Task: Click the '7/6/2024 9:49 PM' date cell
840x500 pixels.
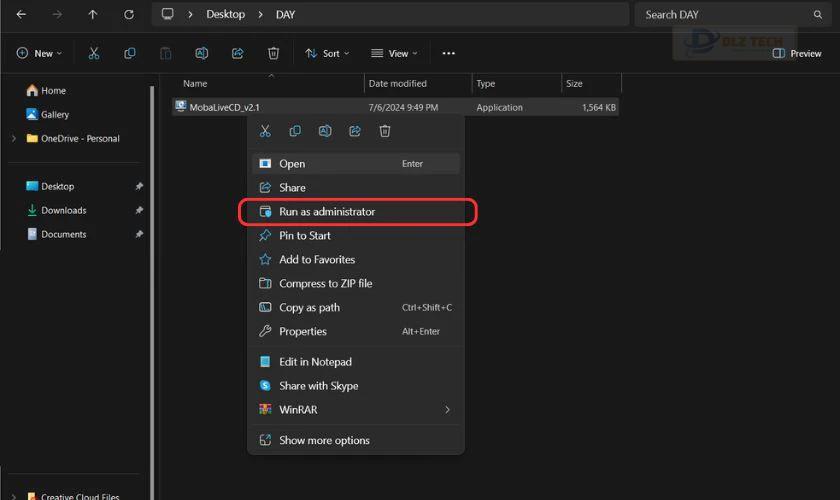Action: pyautogui.click(x=403, y=107)
